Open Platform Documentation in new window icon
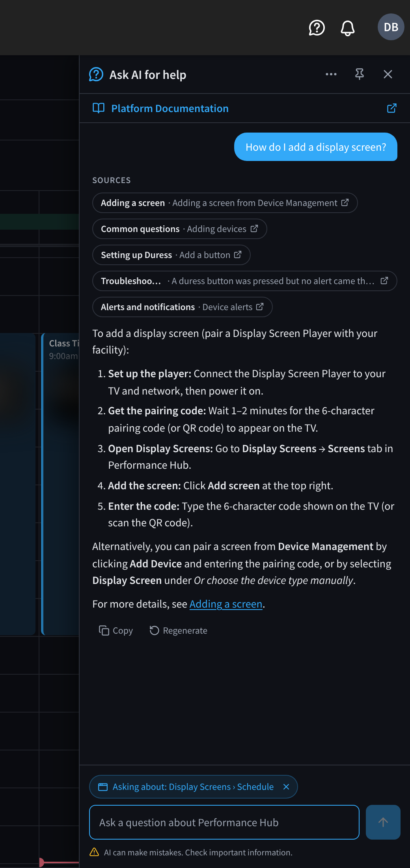 391,108
